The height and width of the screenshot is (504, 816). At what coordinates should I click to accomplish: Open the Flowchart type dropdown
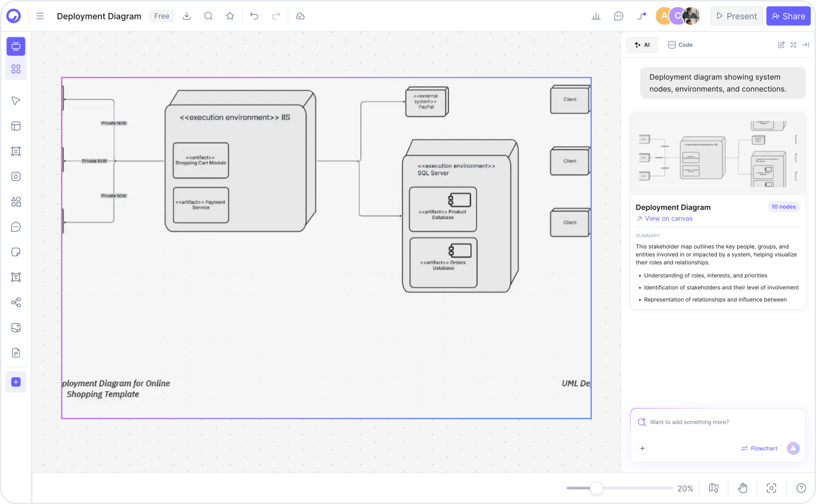759,448
